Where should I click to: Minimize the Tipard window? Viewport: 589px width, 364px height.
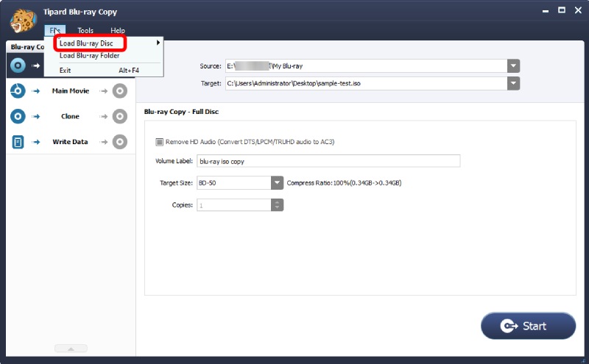546,11
